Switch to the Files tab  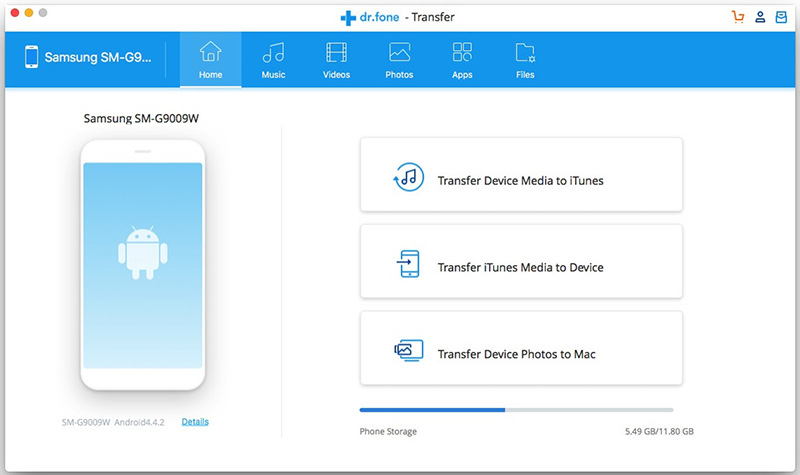[x=525, y=60]
